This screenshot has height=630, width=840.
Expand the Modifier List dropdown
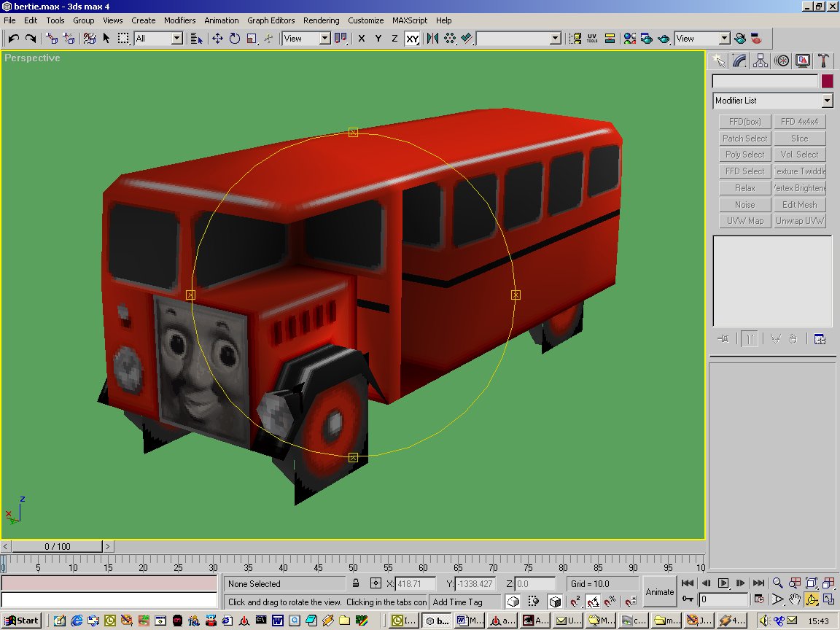click(827, 101)
